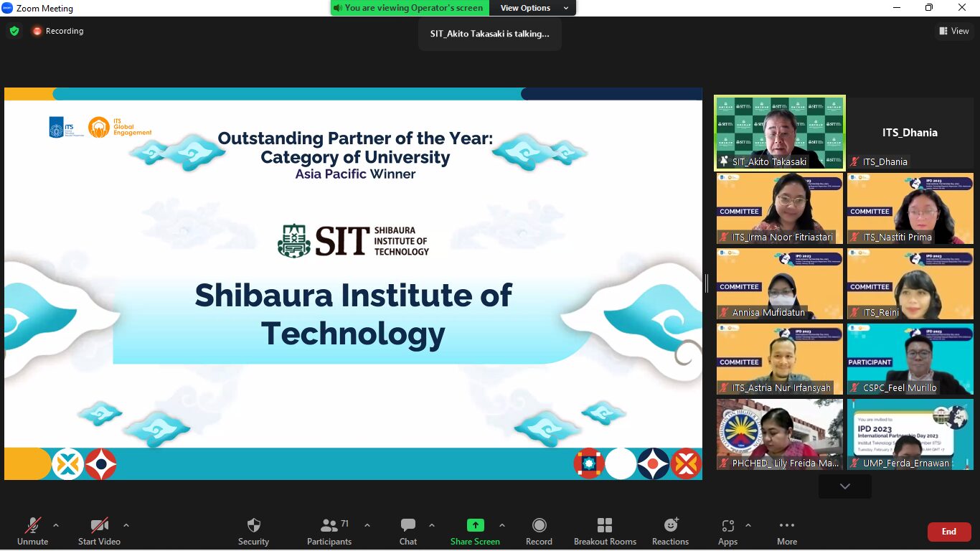980x551 pixels.
Task: Open the View Options dropdown
Action: click(x=533, y=8)
